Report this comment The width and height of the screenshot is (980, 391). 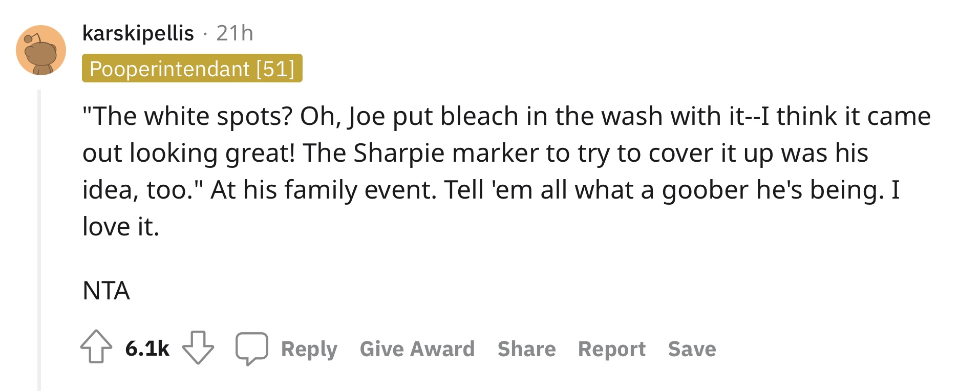pyautogui.click(x=612, y=349)
